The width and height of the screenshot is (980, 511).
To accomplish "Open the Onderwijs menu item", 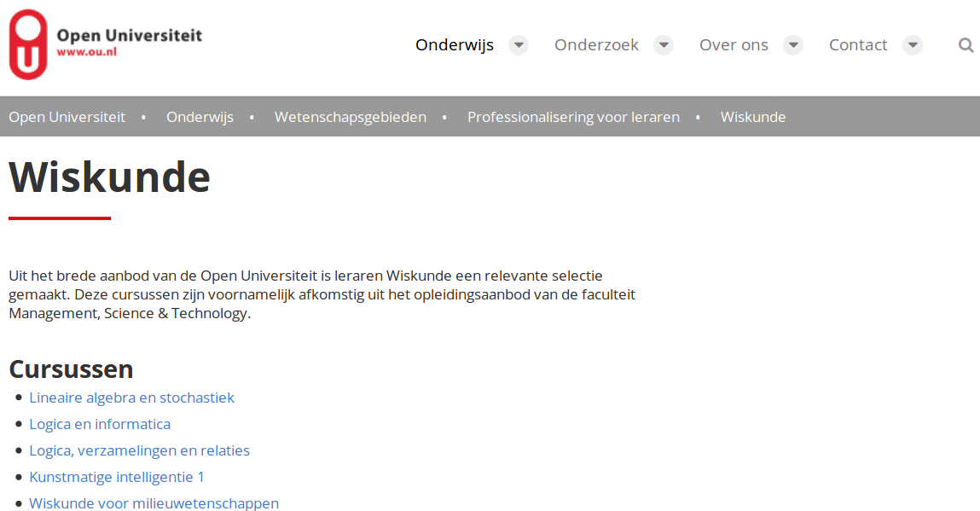I will point(455,45).
